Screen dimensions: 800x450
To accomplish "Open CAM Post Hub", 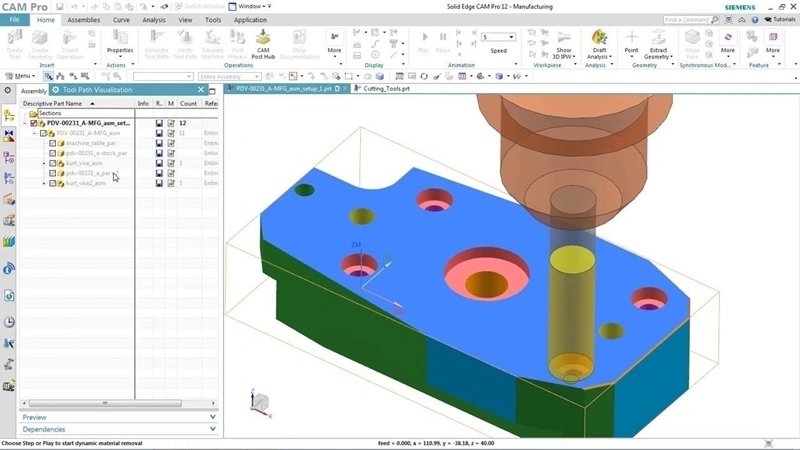I will (x=263, y=43).
